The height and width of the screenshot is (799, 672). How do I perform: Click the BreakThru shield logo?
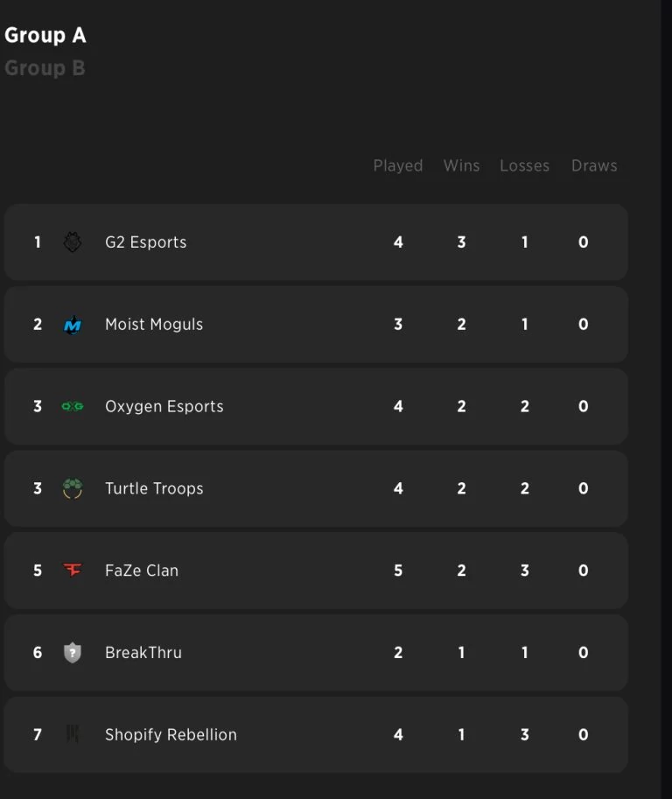click(73, 652)
